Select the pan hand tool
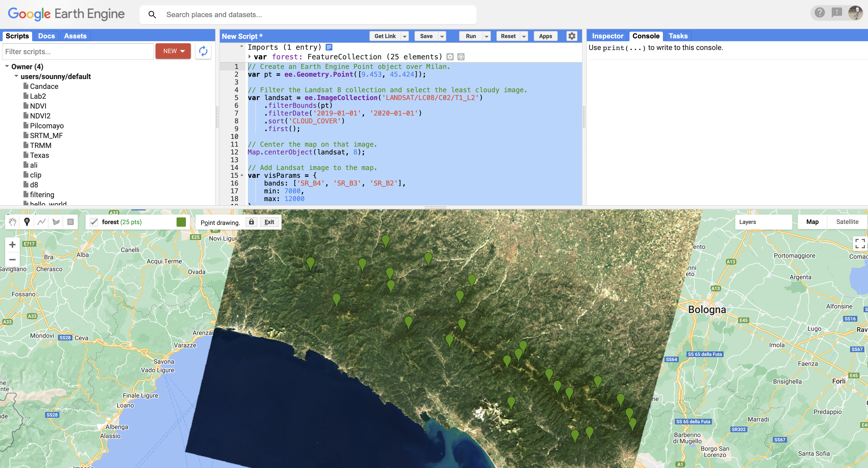The width and height of the screenshot is (868, 468). (12, 222)
